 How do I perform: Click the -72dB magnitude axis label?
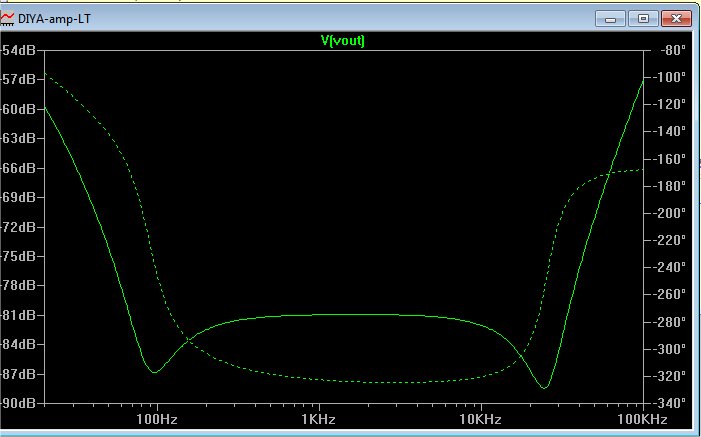[18, 227]
